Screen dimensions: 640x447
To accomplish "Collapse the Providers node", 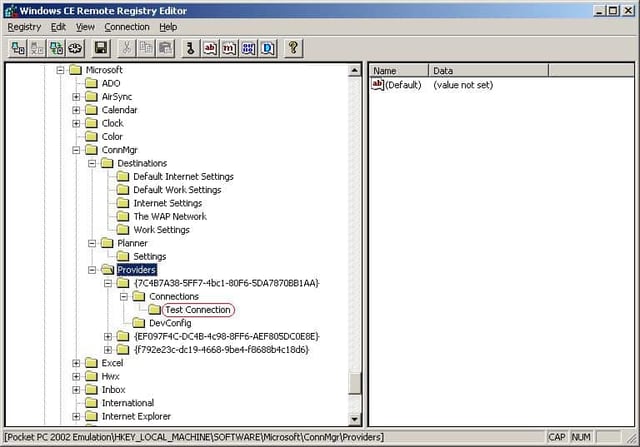I will [92, 270].
